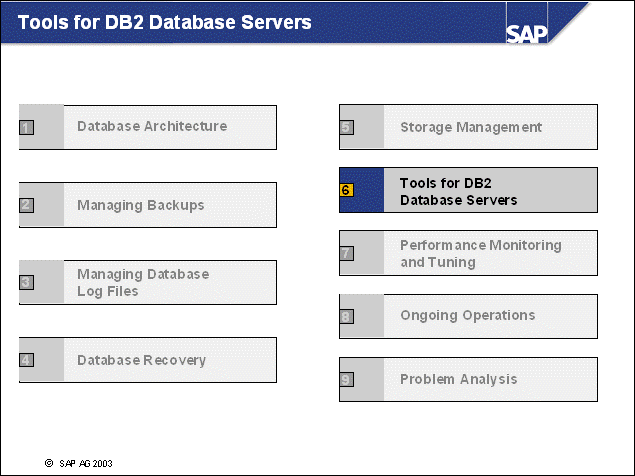Go to the Problem Analysis unit
The width and height of the screenshot is (635, 476).
click(x=459, y=380)
